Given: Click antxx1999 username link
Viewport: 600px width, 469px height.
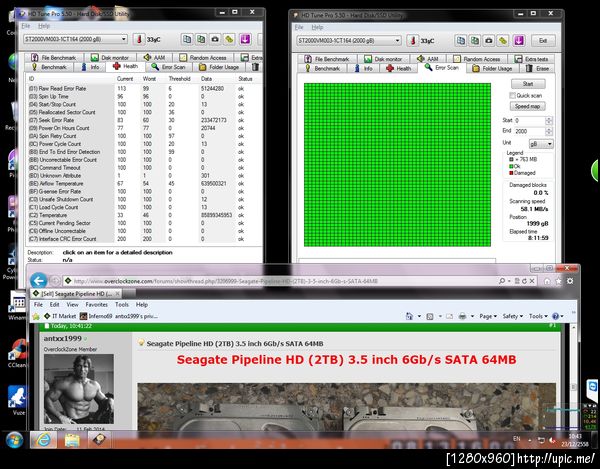Looking at the screenshot, I should (62, 339).
